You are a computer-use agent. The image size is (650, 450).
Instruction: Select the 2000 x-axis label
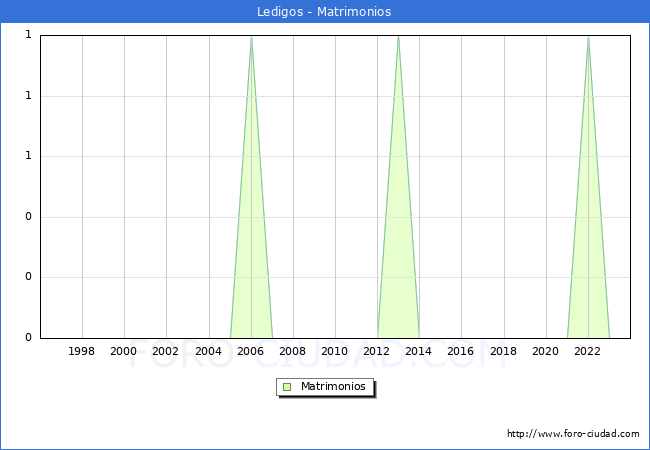coord(123,351)
